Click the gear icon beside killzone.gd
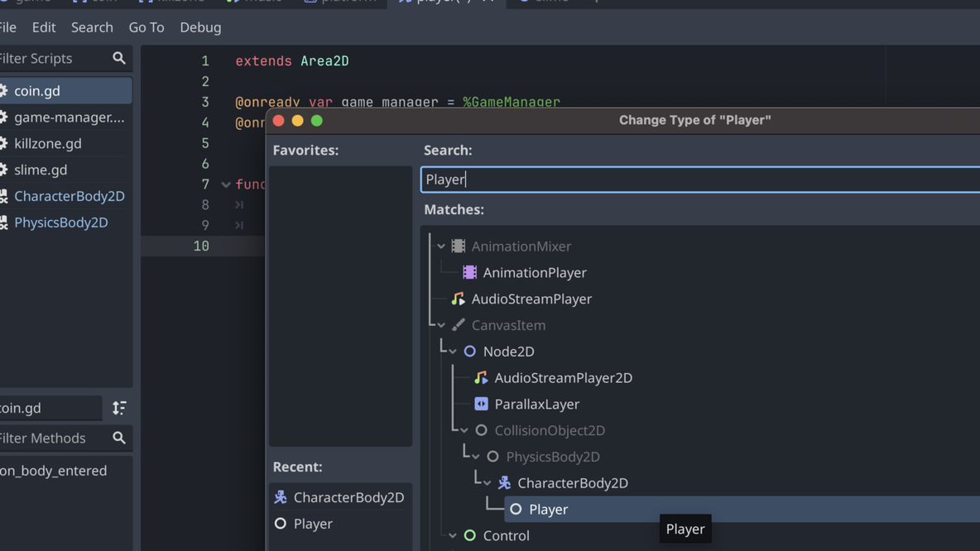 2,143
